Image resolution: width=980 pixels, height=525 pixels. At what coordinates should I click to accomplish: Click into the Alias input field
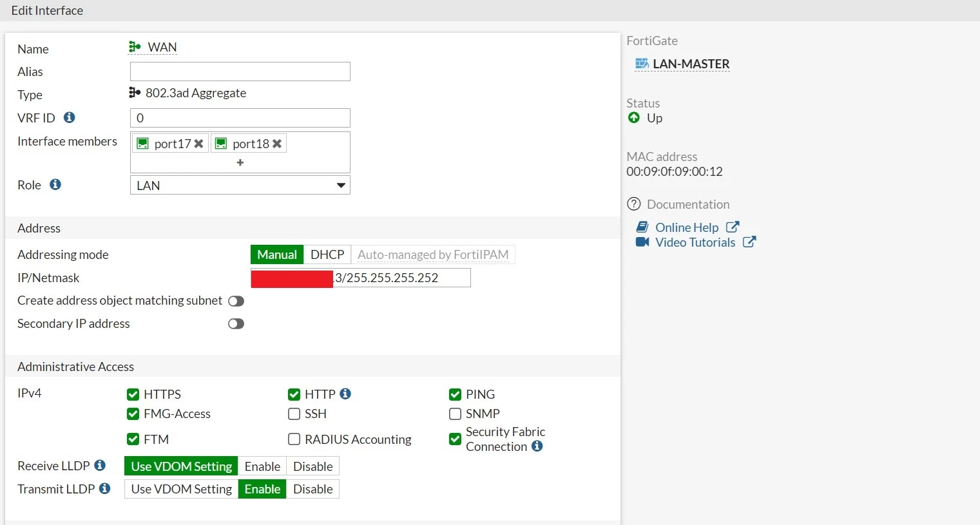(x=240, y=72)
